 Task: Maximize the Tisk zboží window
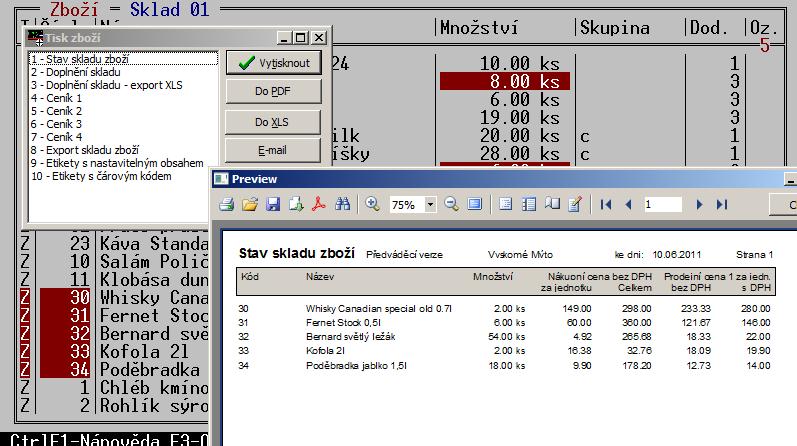tap(300, 38)
